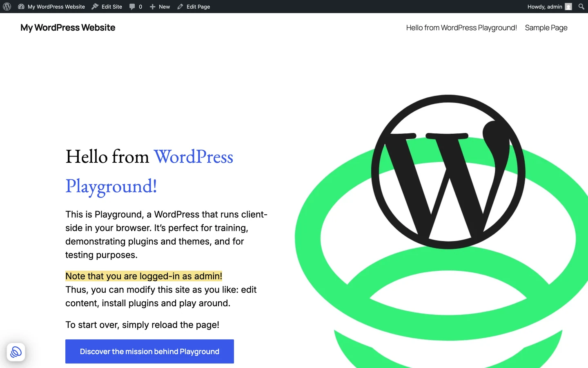Open the New content menu

pyautogui.click(x=160, y=7)
